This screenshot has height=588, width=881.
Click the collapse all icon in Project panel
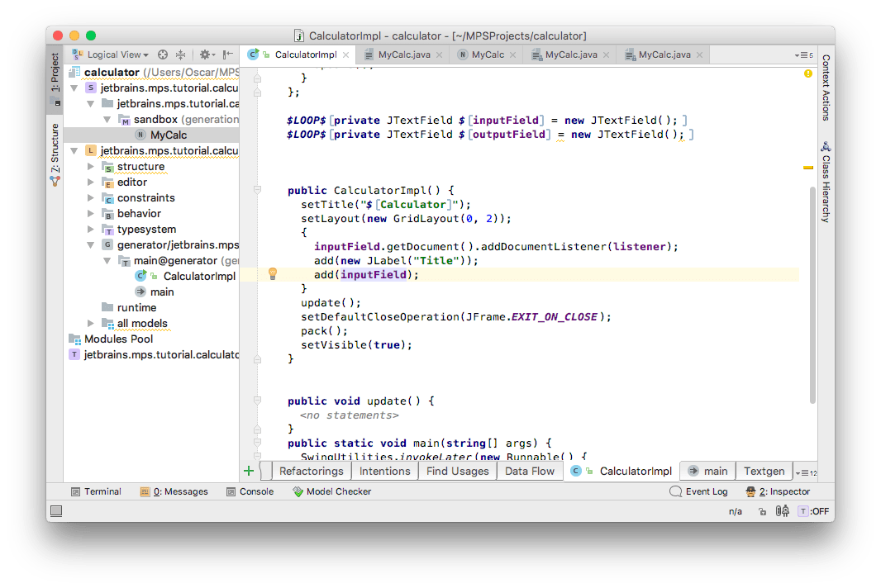pos(180,55)
